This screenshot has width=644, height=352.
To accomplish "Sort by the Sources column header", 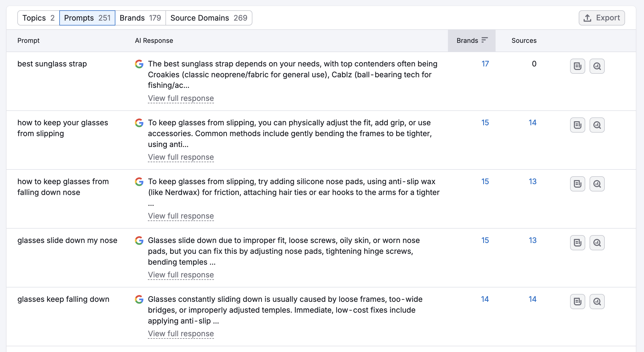I will pos(524,40).
